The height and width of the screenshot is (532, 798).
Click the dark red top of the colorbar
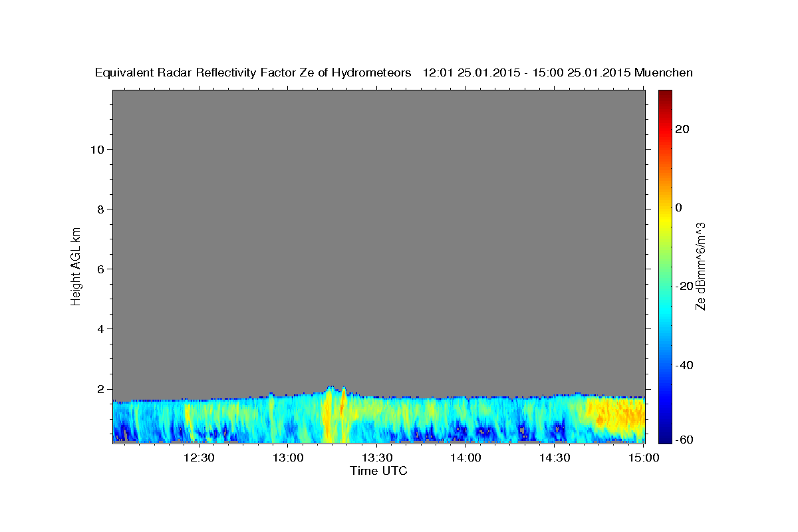tap(665, 96)
